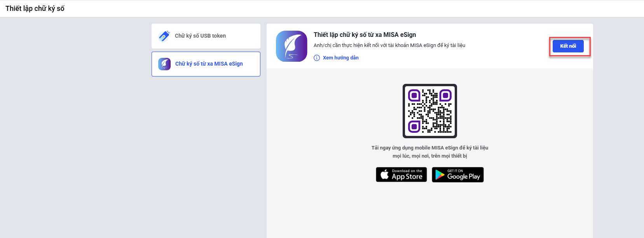Click heading Thiết lập chữ ký số từ xa MISA eSign
This screenshot has height=238, width=644.
tap(365, 35)
